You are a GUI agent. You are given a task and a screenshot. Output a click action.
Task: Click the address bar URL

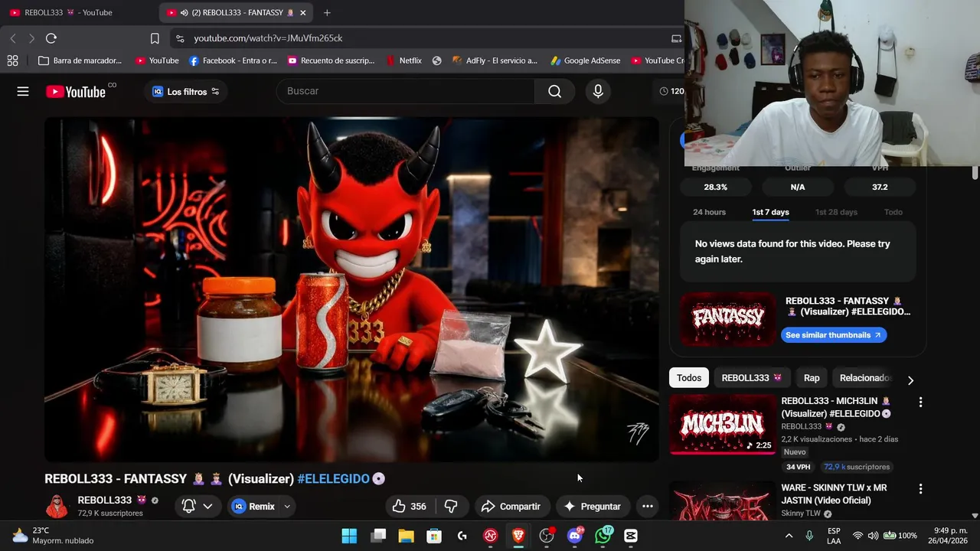click(x=268, y=38)
